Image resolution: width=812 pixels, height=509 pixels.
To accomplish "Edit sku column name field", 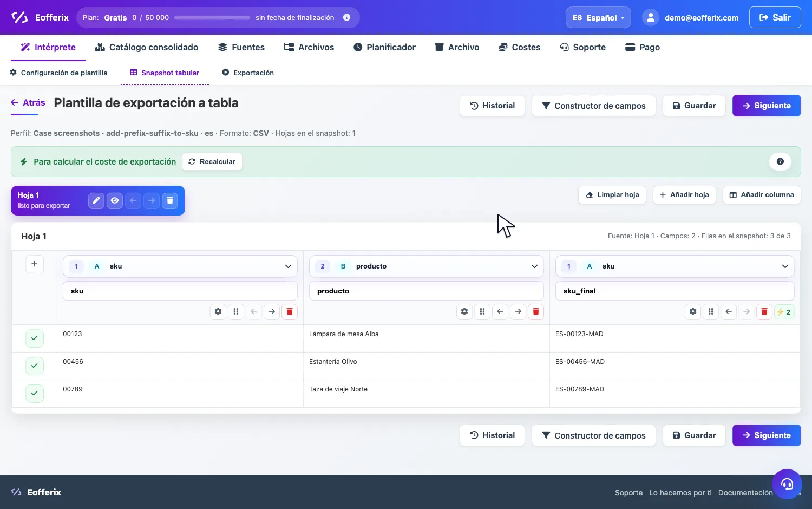I will (x=180, y=291).
